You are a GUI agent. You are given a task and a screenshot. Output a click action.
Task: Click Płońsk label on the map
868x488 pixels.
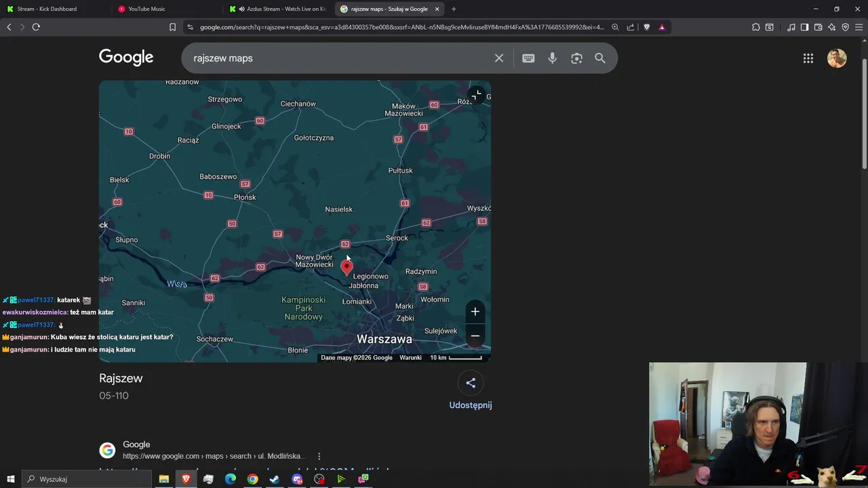coord(245,197)
